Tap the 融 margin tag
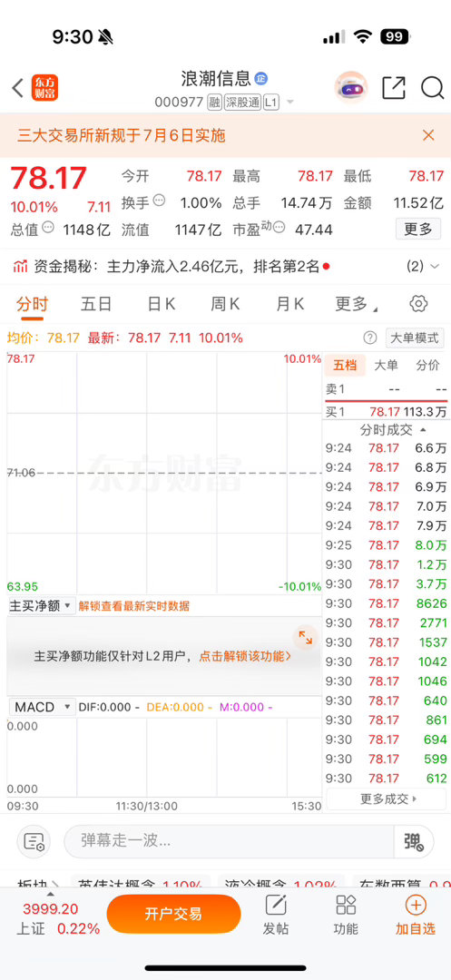451x980 pixels. coord(214,103)
